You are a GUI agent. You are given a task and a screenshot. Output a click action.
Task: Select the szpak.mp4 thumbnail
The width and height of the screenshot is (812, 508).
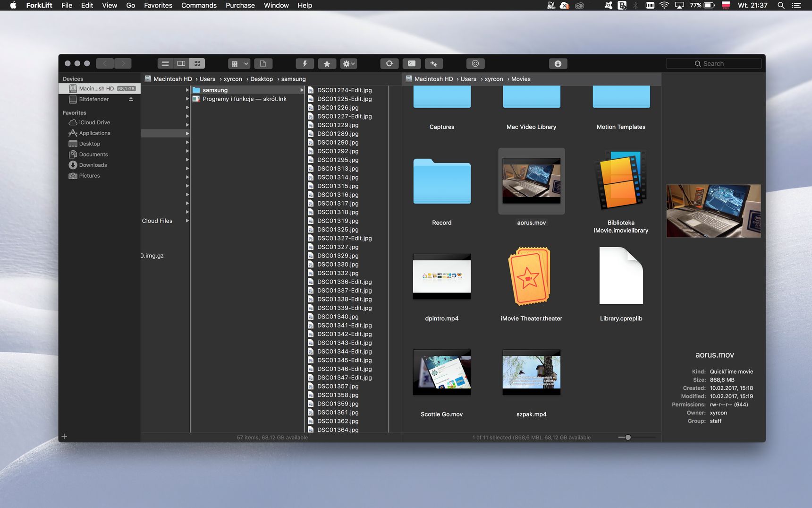point(532,372)
